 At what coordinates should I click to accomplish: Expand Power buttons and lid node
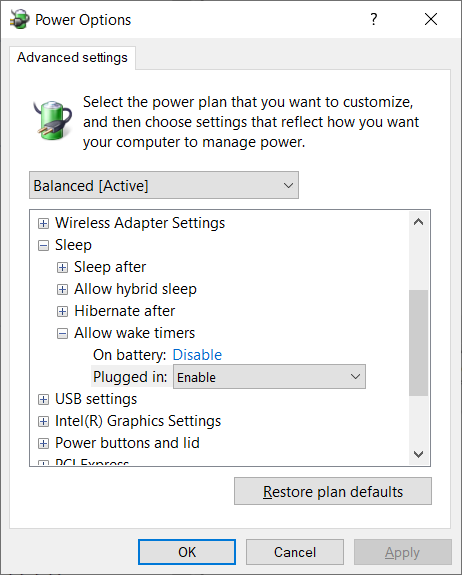tap(43, 443)
